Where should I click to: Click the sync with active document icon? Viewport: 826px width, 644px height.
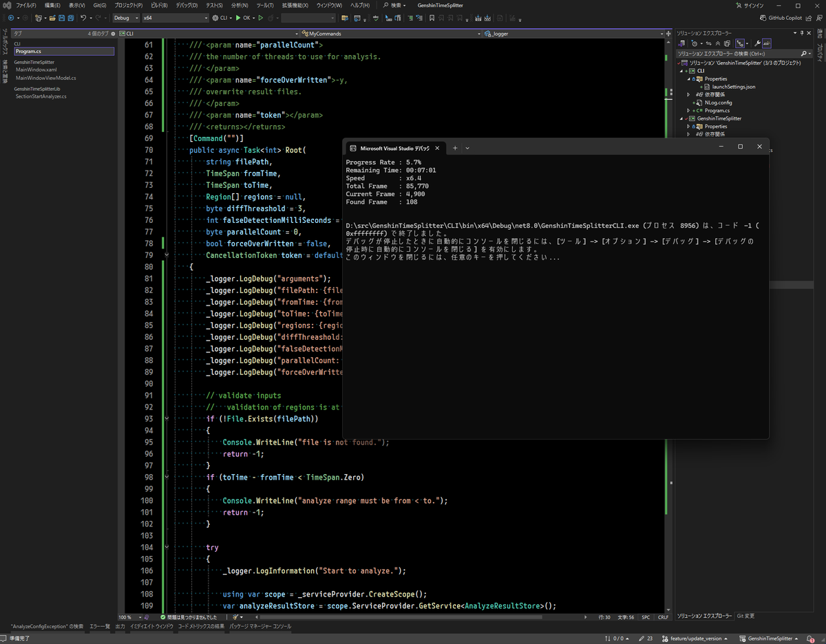708,43
